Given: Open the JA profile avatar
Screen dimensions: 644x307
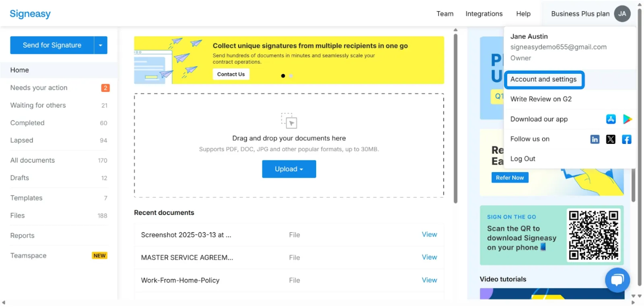Looking at the screenshot, I should coord(622,14).
